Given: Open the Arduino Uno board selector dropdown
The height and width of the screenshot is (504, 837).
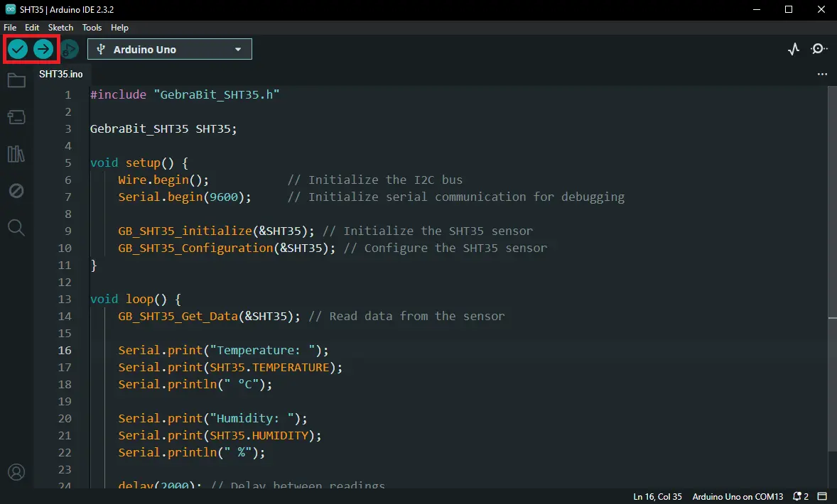Looking at the screenshot, I should (x=170, y=49).
